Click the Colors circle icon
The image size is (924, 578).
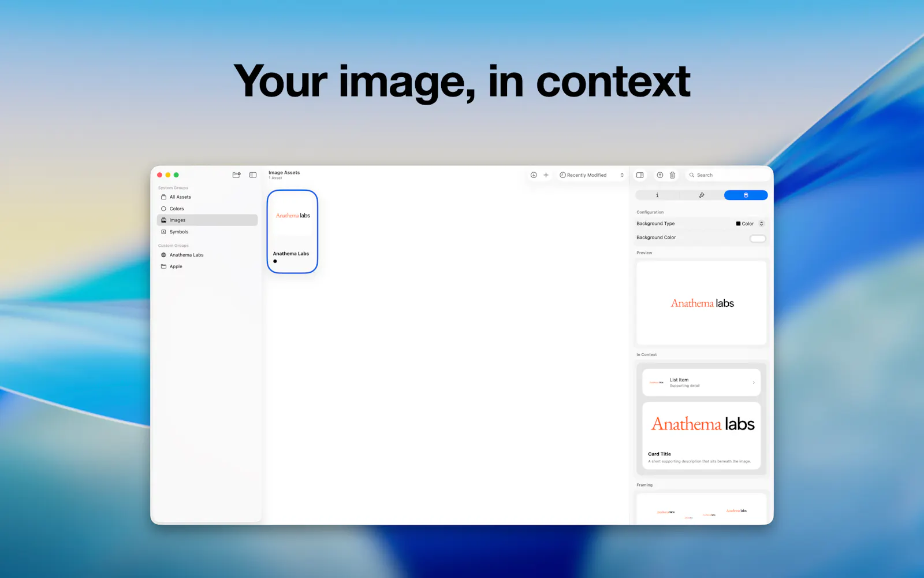tap(163, 209)
